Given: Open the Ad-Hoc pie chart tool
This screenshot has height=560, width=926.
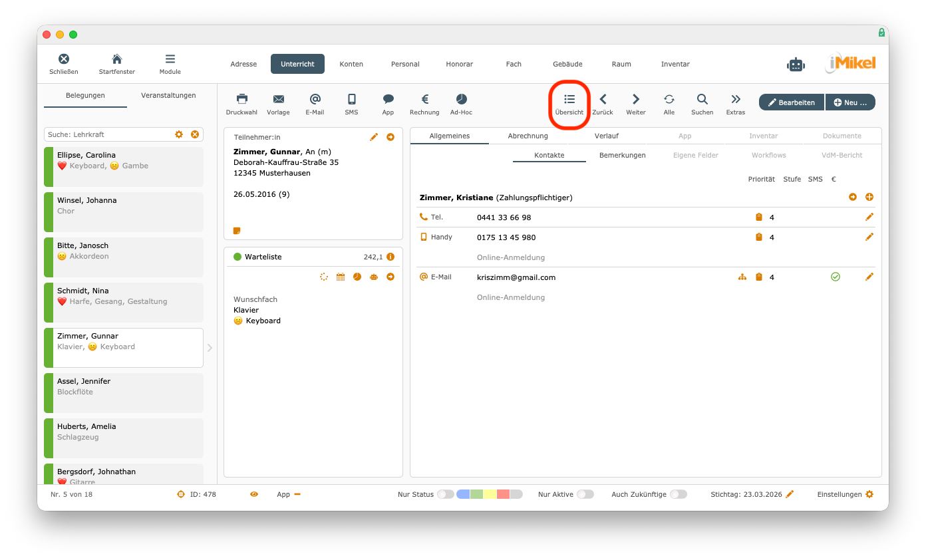Looking at the screenshot, I should point(461,104).
